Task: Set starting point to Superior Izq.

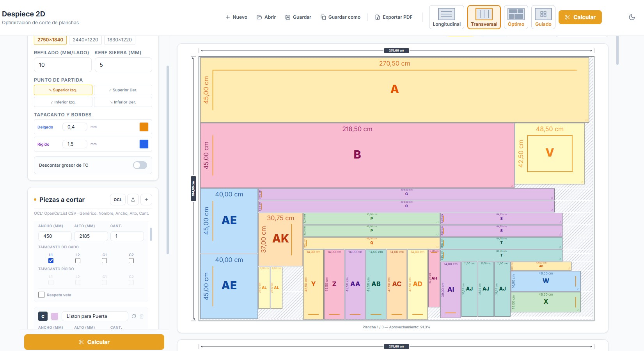Action: (x=63, y=90)
